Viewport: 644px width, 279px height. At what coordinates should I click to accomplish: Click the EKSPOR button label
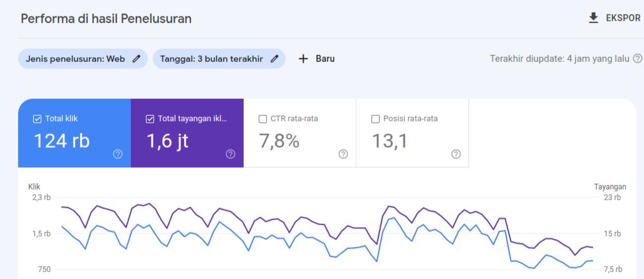pyautogui.click(x=623, y=18)
